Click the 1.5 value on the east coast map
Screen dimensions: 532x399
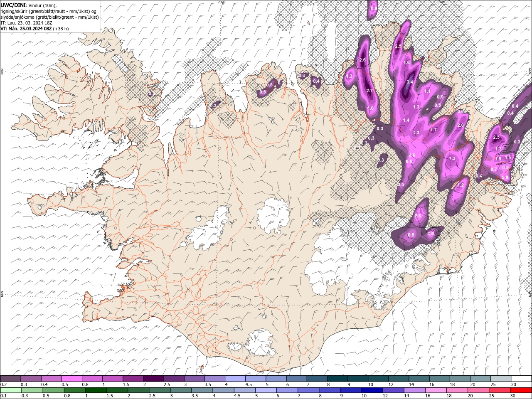(x=498, y=159)
